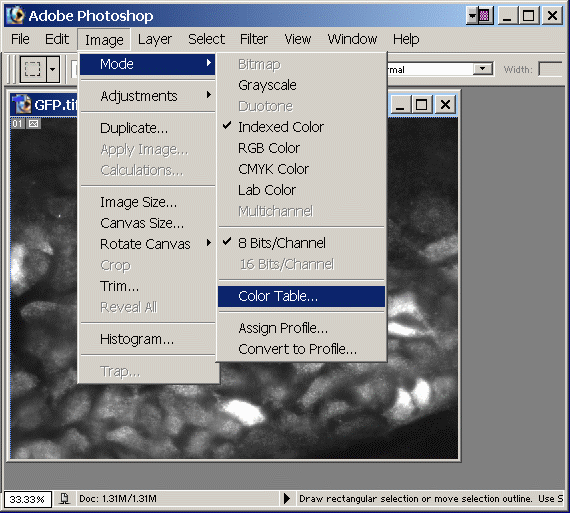
Task: Open the File menu
Action: [x=20, y=39]
